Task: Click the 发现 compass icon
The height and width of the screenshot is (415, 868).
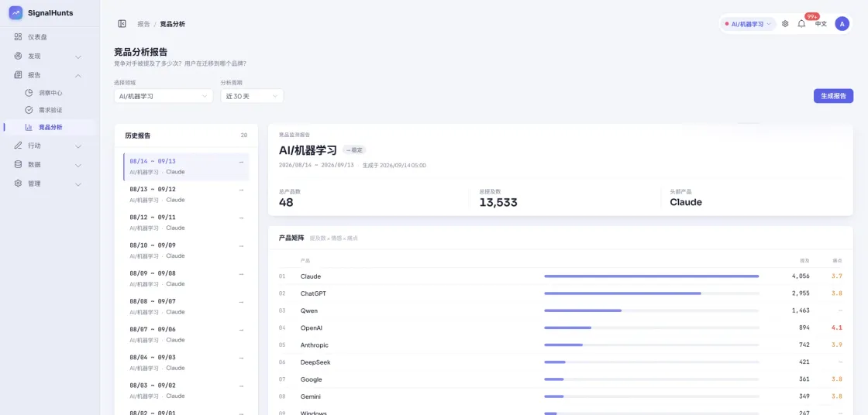Action: tap(19, 56)
